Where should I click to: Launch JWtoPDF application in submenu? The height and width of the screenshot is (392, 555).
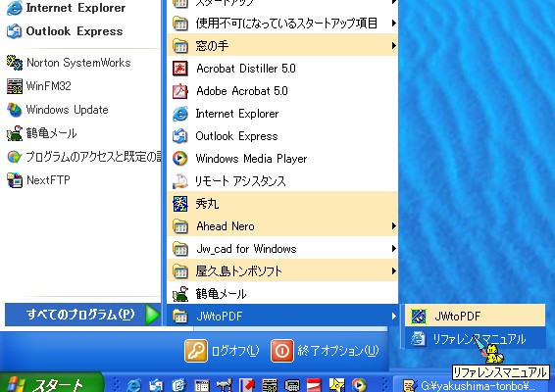pyautogui.click(x=475, y=316)
